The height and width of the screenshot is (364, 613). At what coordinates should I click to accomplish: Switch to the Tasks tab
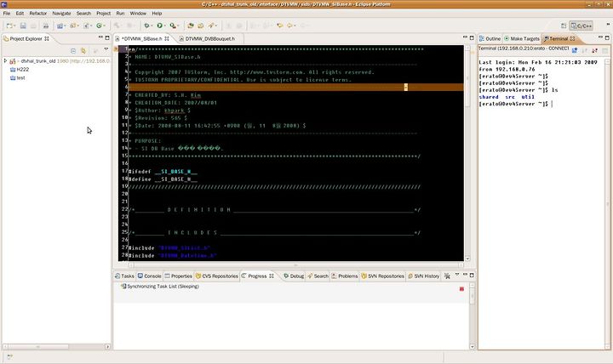pos(124,276)
